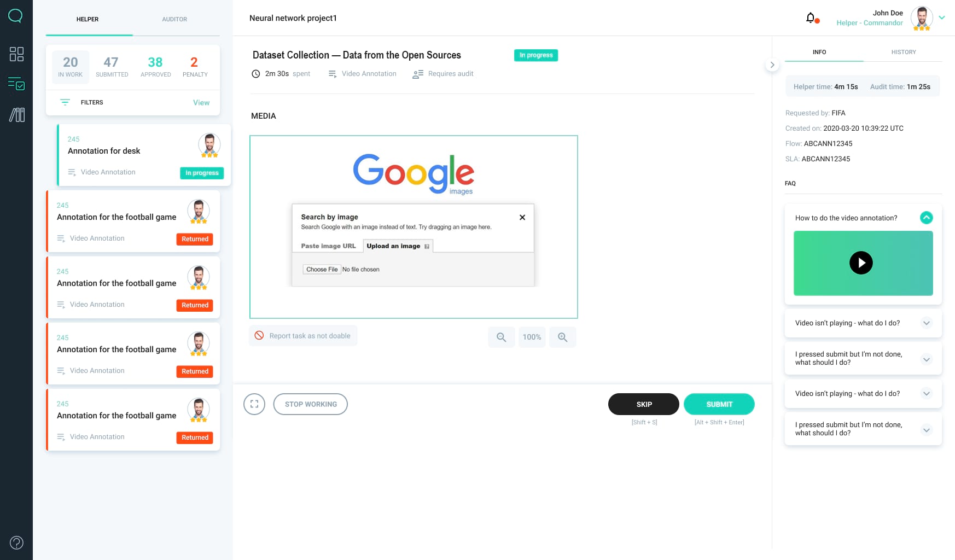Toggle fullscreen mode button
The height and width of the screenshot is (560, 955).
(254, 404)
